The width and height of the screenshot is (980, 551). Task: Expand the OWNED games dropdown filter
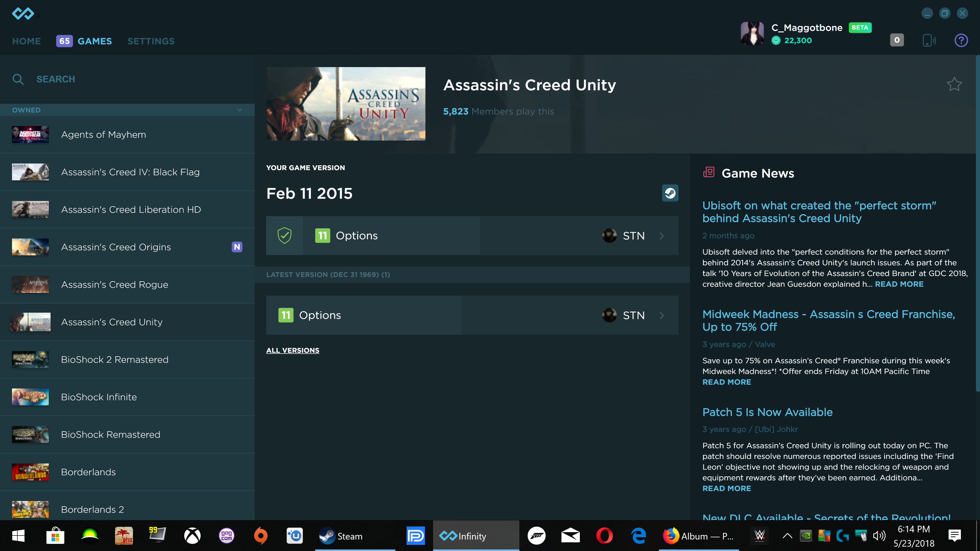(x=240, y=110)
